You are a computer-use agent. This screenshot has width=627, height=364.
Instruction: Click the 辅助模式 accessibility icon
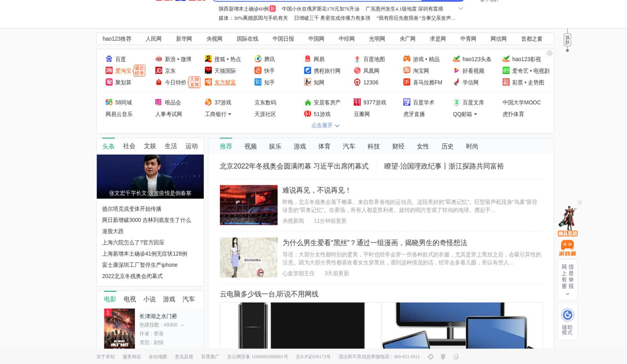coord(567,315)
